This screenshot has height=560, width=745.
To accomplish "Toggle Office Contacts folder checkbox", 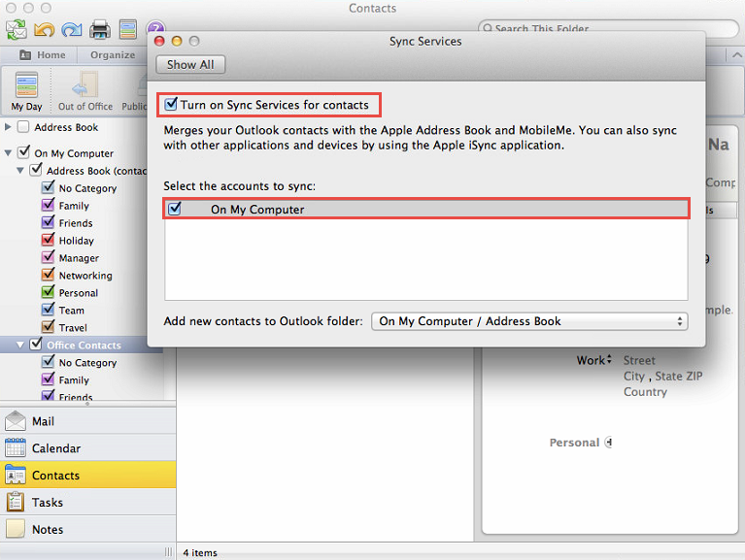I will 36,344.
